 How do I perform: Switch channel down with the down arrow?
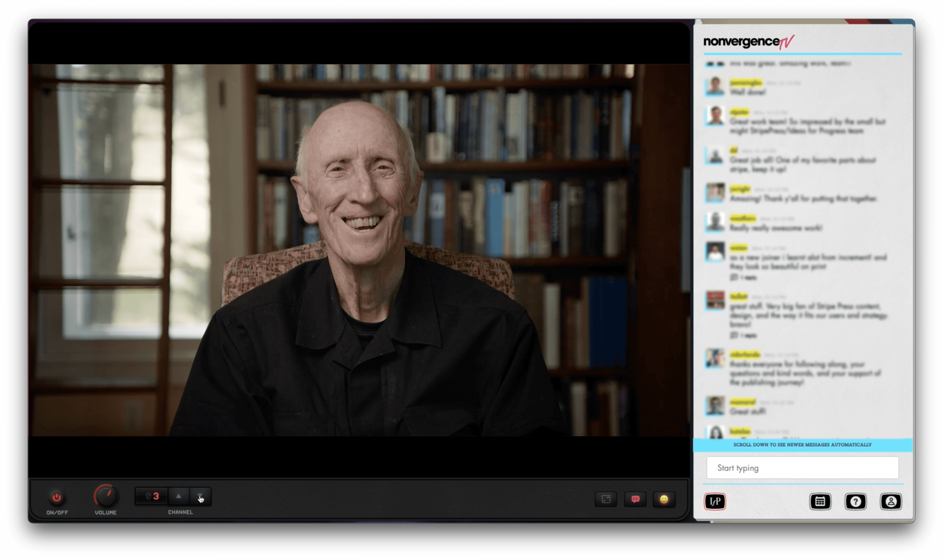pos(201,497)
